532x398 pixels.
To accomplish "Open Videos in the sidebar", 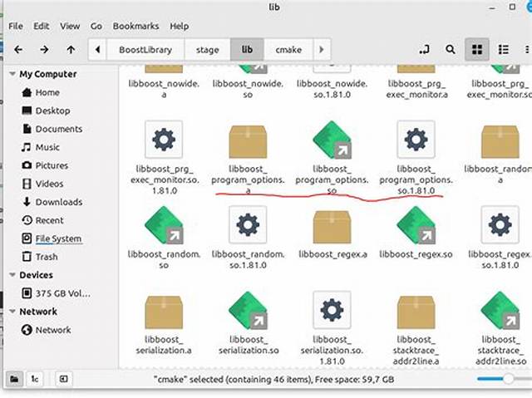I will [42, 184].
